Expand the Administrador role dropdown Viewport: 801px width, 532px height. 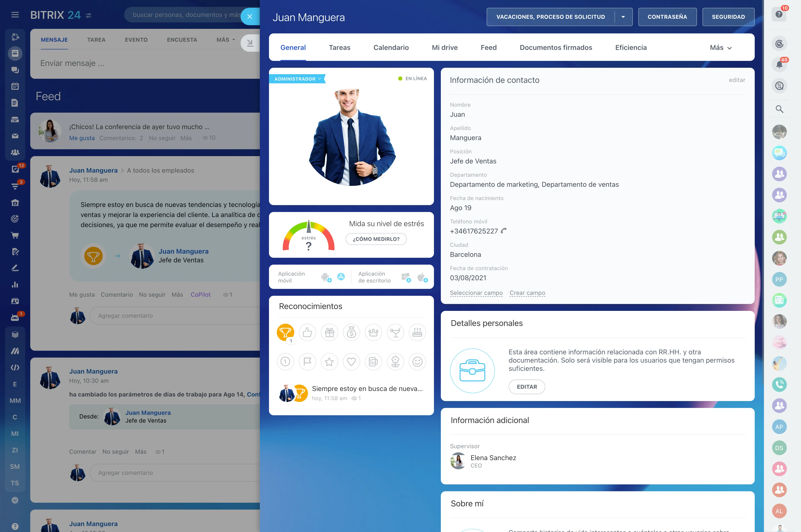click(x=297, y=79)
